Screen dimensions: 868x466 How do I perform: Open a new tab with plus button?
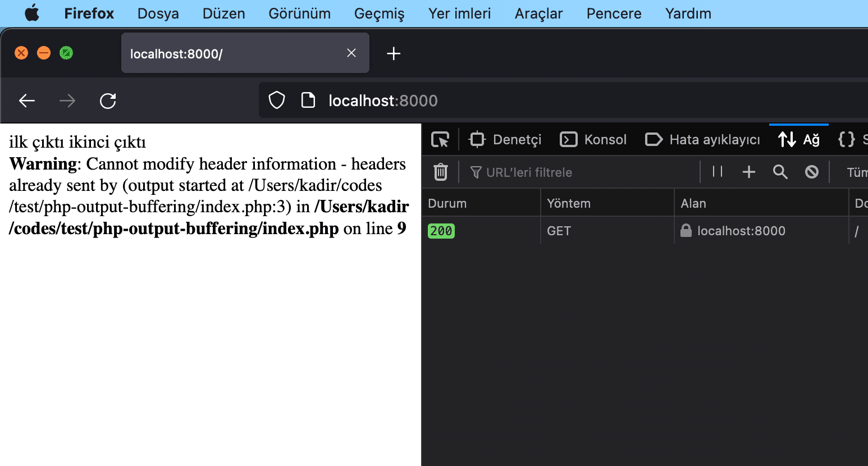394,53
